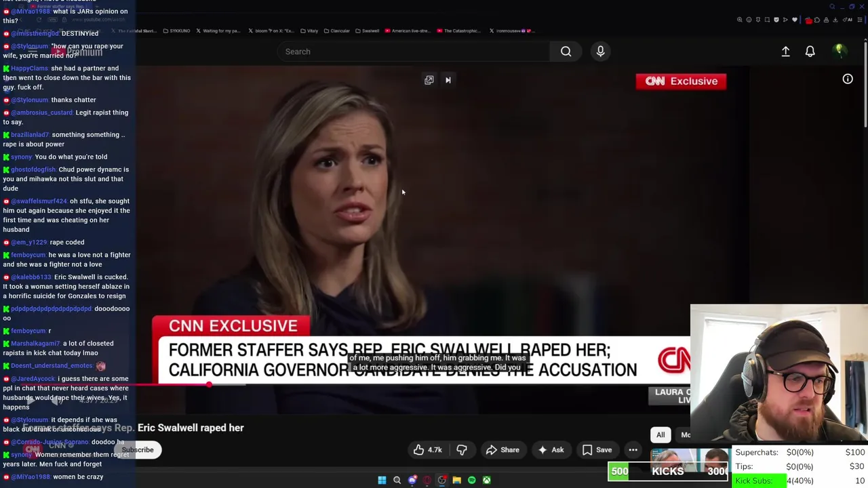Image resolution: width=868 pixels, height=488 pixels.
Task: Click chat username ghostofdogfish
Action: coord(33,169)
